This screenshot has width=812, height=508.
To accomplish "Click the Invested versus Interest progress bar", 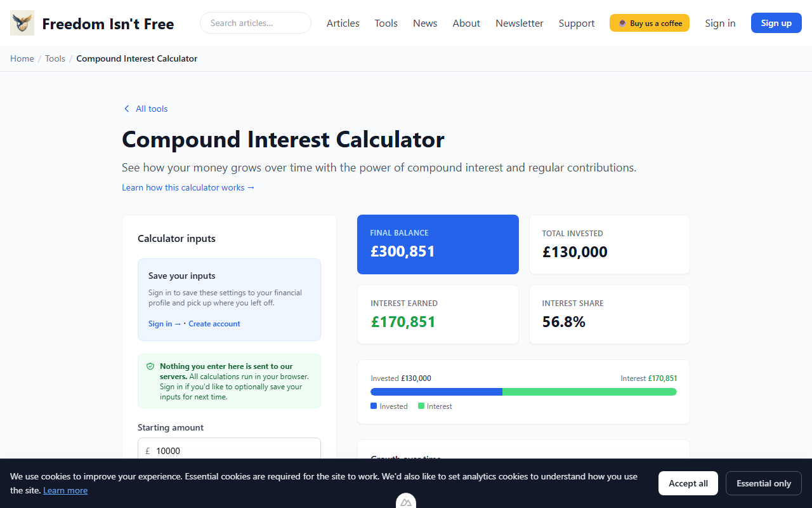I will (x=523, y=392).
